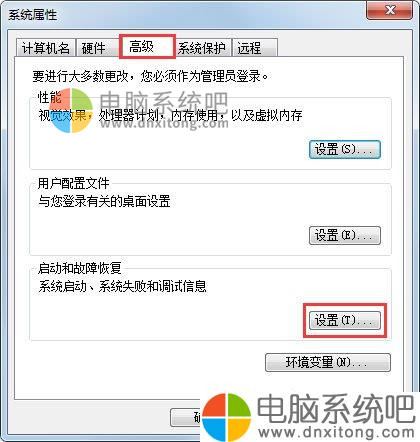Click the administrator login notice text
This screenshot has height=442, width=420.
coord(150,76)
